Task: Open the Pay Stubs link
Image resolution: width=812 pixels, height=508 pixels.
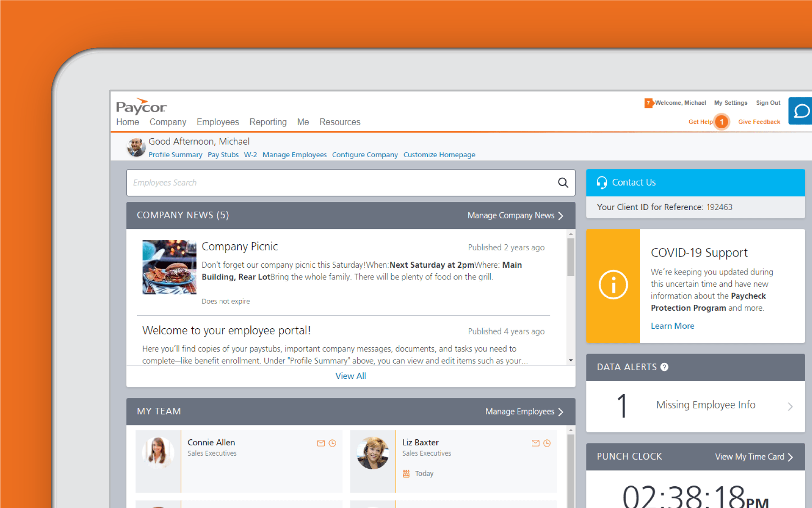Action: pyautogui.click(x=223, y=154)
